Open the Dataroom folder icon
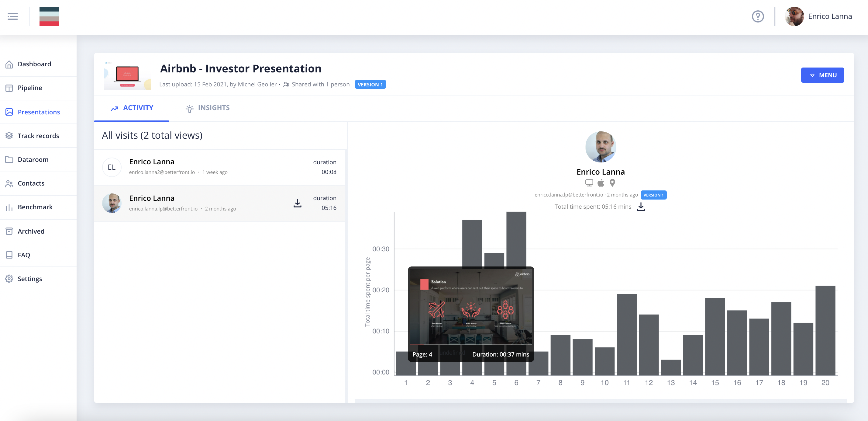The width and height of the screenshot is (868, 421). pyautogui.click(x=9, y=159)
